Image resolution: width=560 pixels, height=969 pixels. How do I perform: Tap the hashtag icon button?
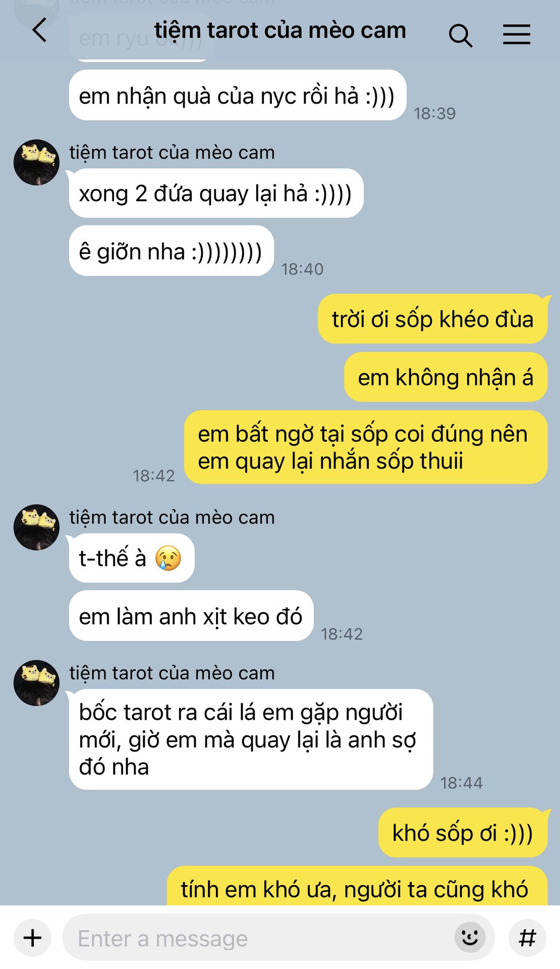[527, 938]
